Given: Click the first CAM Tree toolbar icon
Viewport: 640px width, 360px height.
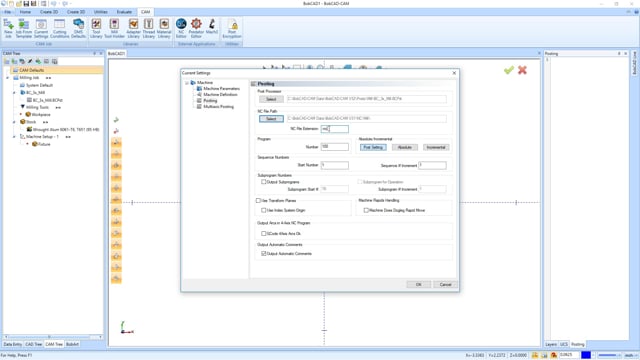Looking at the screenshot, I should point(7,61).
